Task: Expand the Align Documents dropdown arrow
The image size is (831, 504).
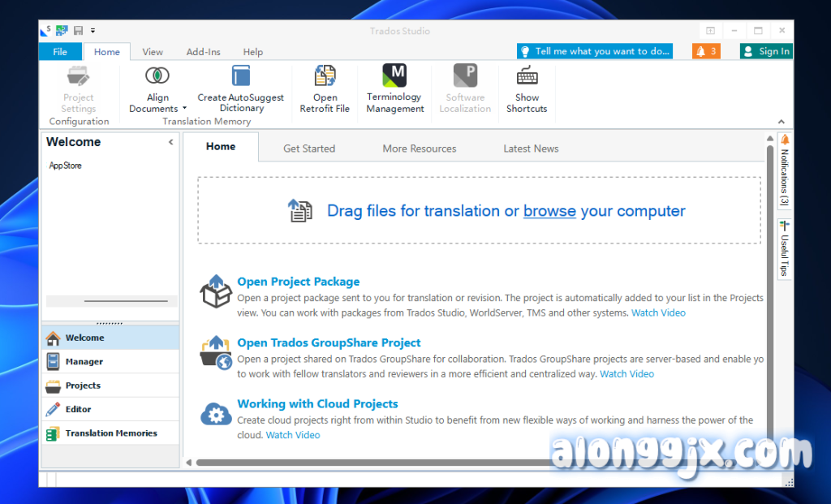Action: (x=184, y=109)
